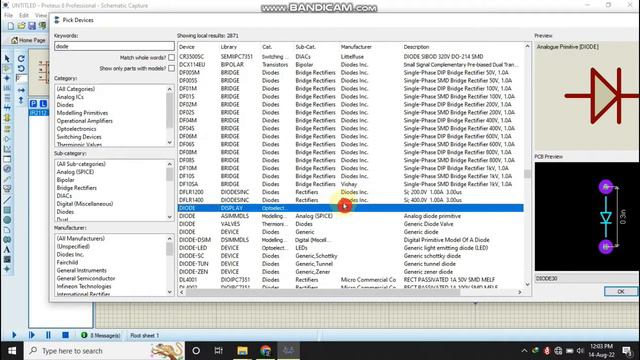Pause the simulation
Screen dimensions: 640x360
click(x=48, y=335)
